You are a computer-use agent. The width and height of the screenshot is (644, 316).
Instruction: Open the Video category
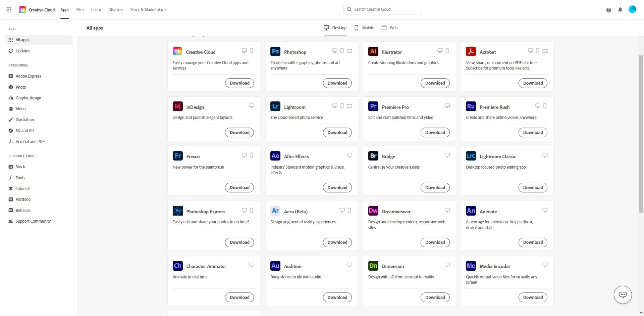click(x=39, y=109)
